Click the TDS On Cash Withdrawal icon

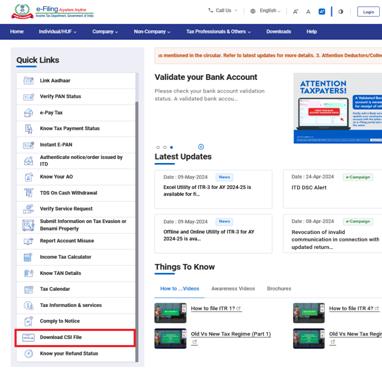tap(28, 193)
